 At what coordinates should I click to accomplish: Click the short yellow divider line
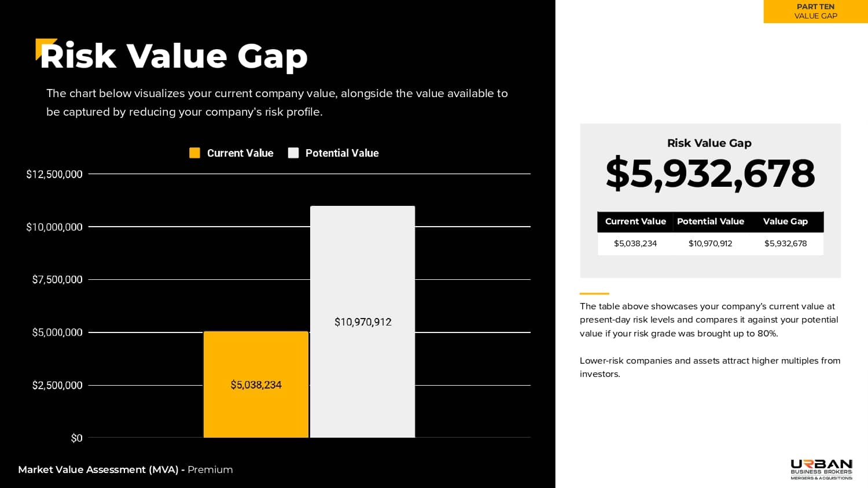click(x=594, y=294)
